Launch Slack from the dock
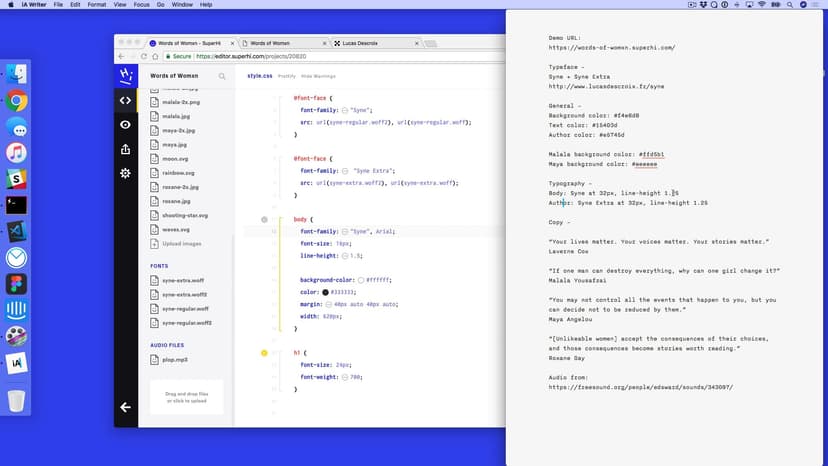 (x=16, y=178)
